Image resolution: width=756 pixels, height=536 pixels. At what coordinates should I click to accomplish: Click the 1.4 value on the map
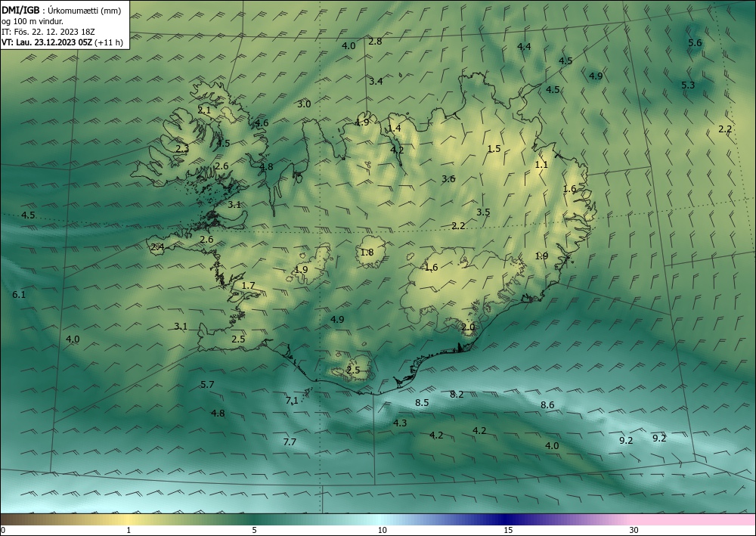[395, 129]
